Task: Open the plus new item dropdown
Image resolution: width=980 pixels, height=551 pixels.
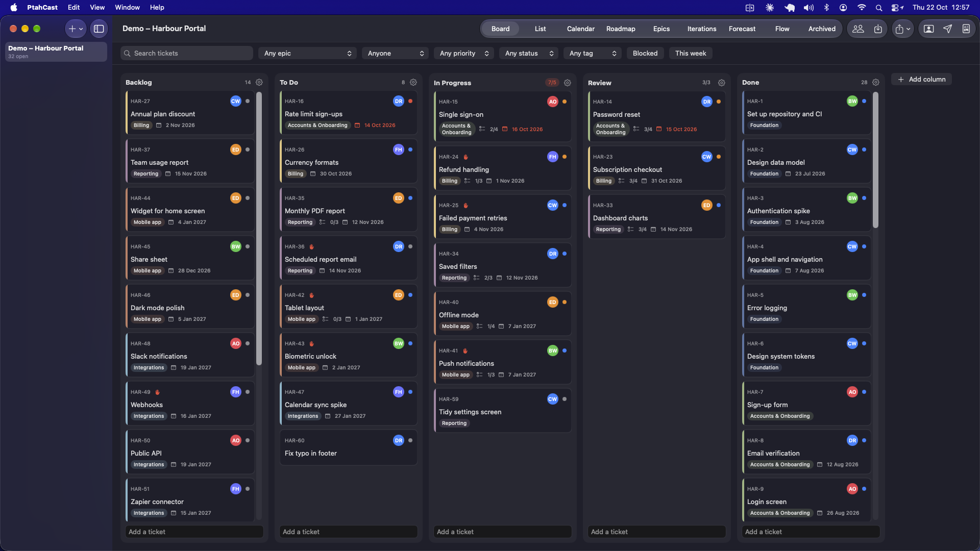Action: point(76,29)
